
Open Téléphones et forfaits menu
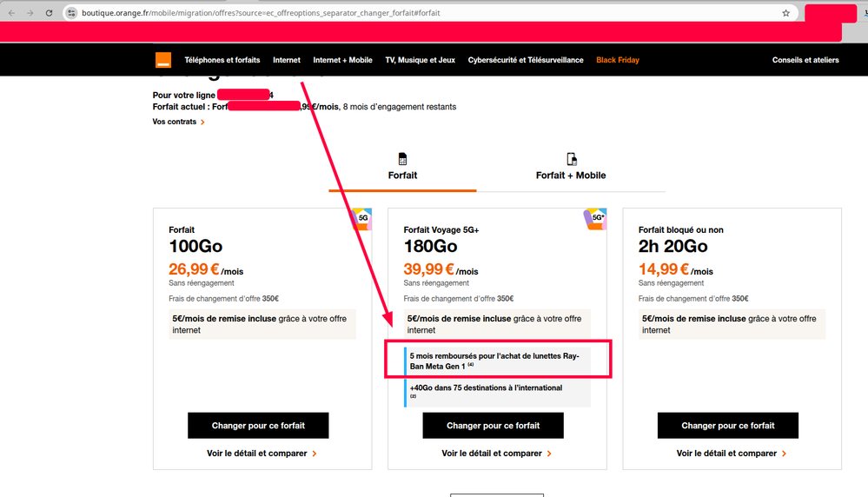tap(222, 60)
